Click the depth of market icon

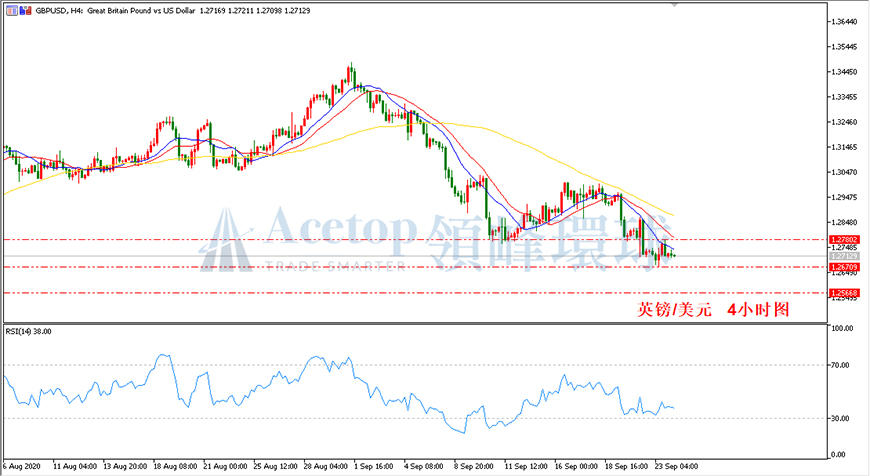click(x=26, y=11)
